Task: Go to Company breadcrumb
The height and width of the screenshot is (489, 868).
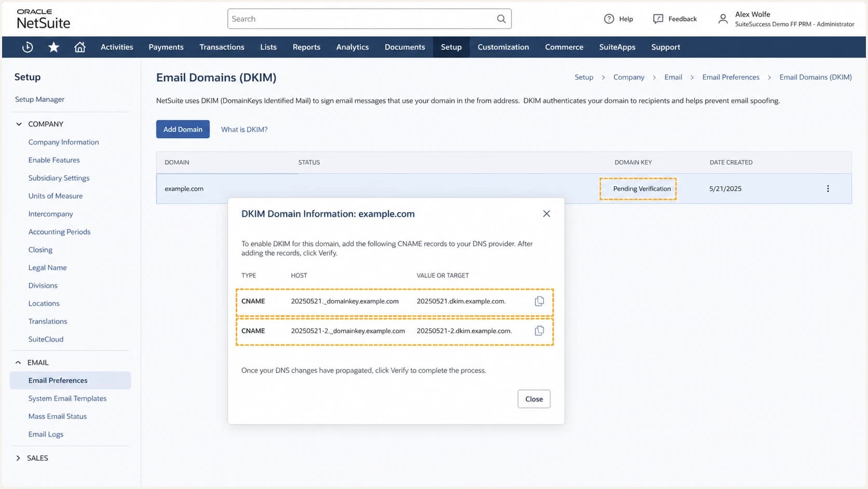Action: point(629,77)
